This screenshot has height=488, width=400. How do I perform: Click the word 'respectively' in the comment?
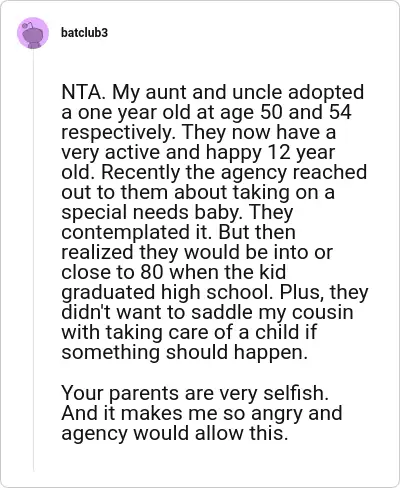[x=117, y=133]
